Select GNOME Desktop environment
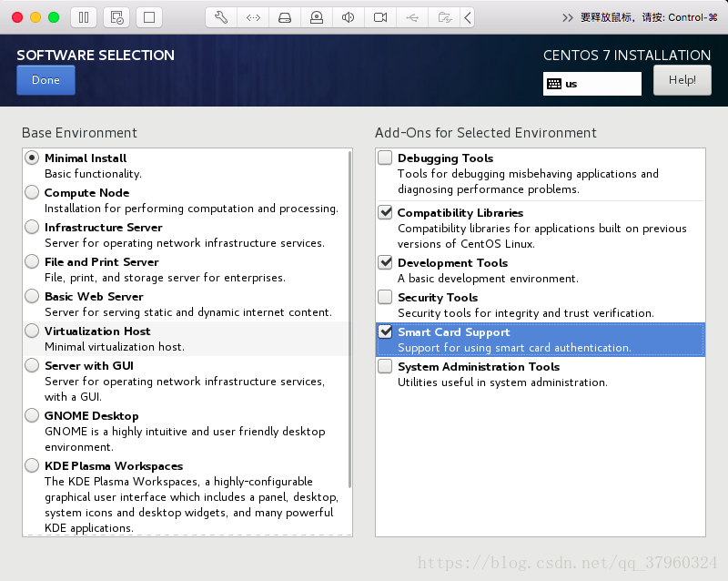This screenshot has width=728, height=581. pyautogui.click(x=32, y=415)
